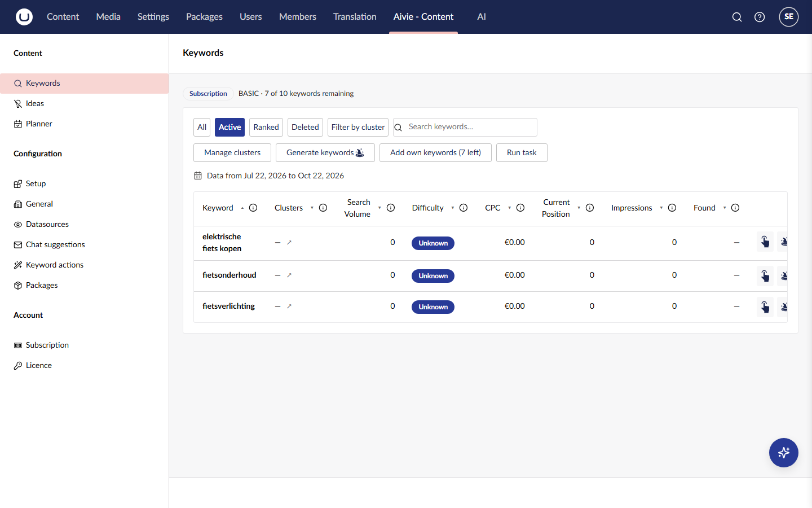Click hand pointer action for fietsverlichting row

(x=765, y=306)
